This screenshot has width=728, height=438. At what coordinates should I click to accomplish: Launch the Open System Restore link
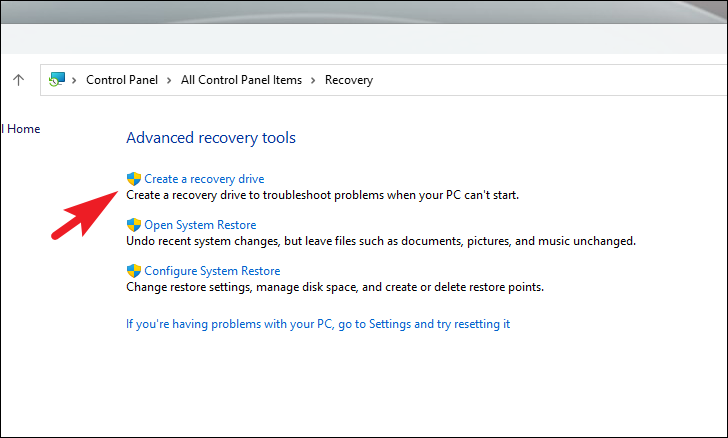click(200, 225)
